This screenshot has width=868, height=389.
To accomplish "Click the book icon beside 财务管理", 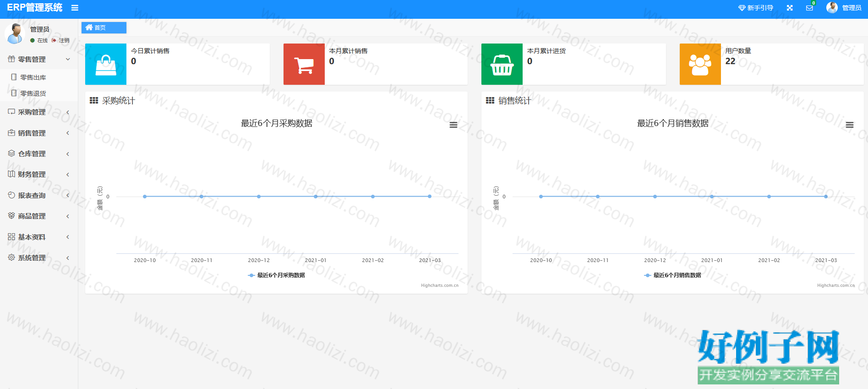I will click(x=11, y=174).
